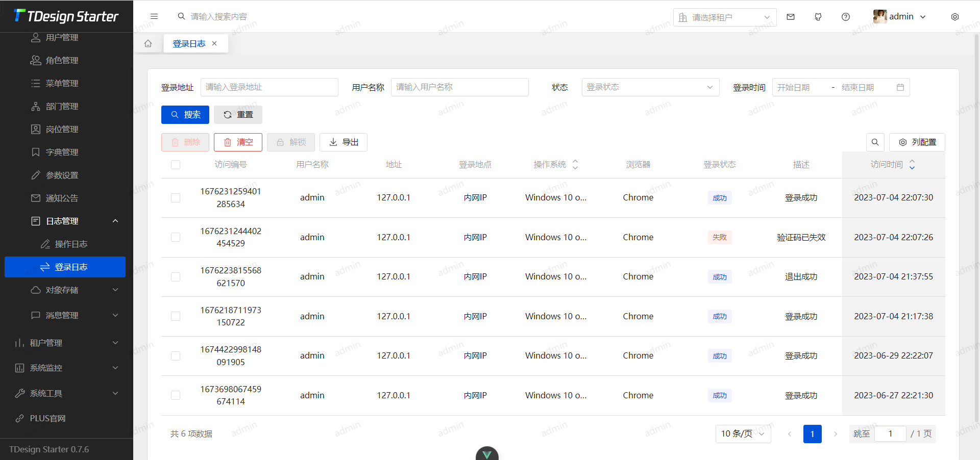Go to next page arrow
Screen dimensions: 980x460
[836, 434]
